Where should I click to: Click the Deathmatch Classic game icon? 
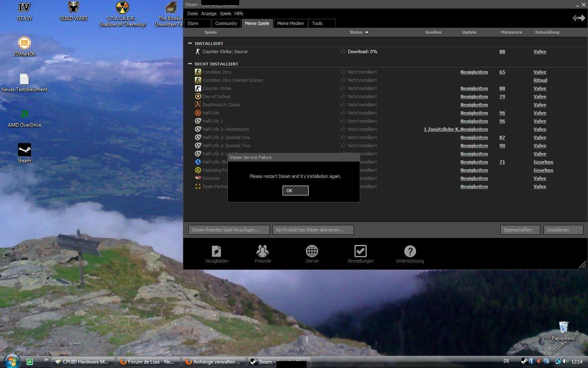tap(198, 105)
